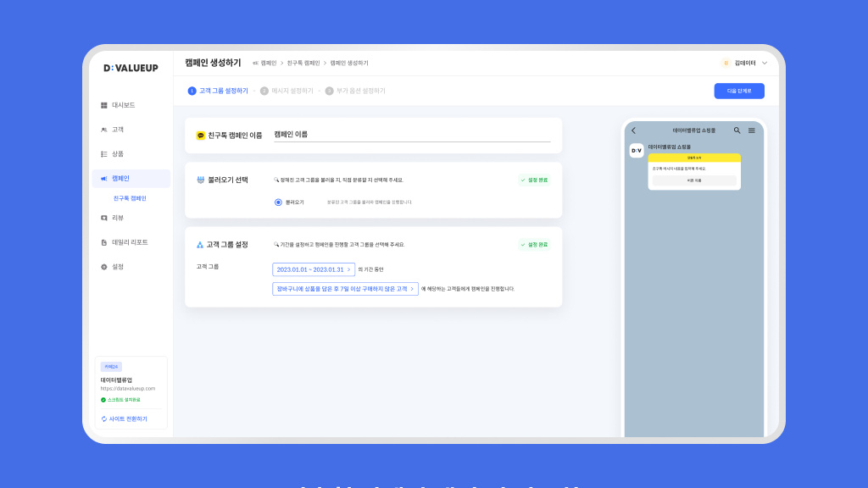Click the 데일리 리포트 document icon

[x=103, y=242]
